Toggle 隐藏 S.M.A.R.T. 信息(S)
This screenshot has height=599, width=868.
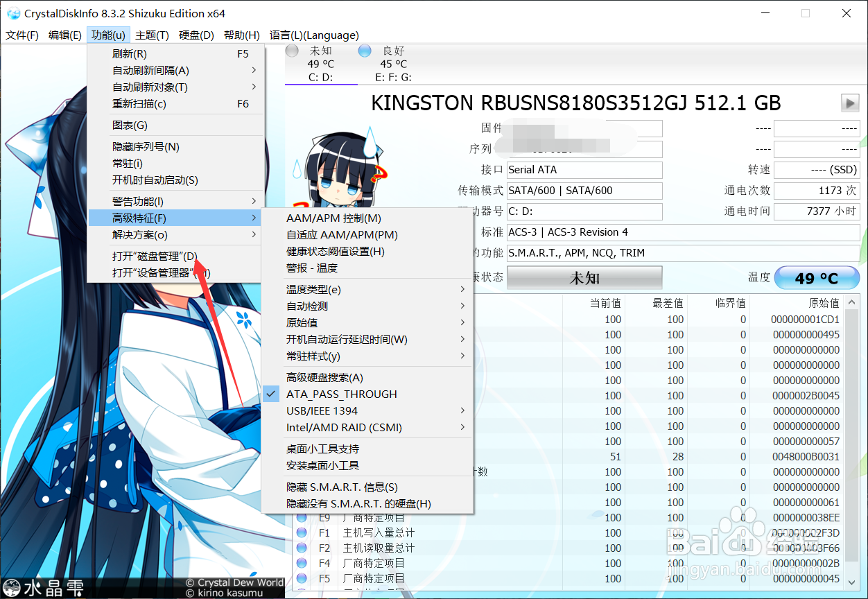coord(367,487)
